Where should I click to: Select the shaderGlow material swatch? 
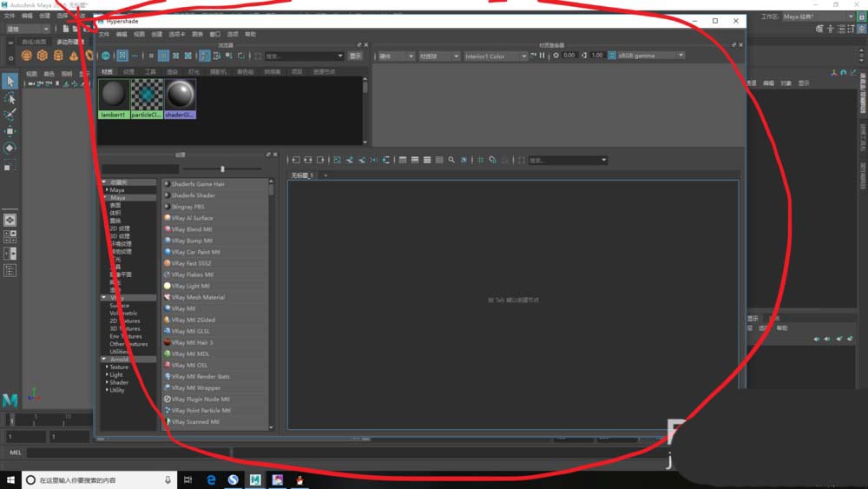tap(180, 98)
